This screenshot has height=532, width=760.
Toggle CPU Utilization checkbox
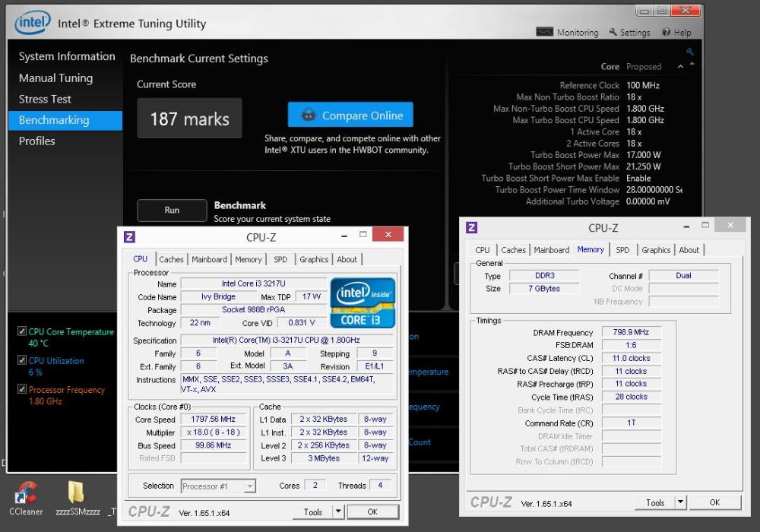[x=22, y=360]
